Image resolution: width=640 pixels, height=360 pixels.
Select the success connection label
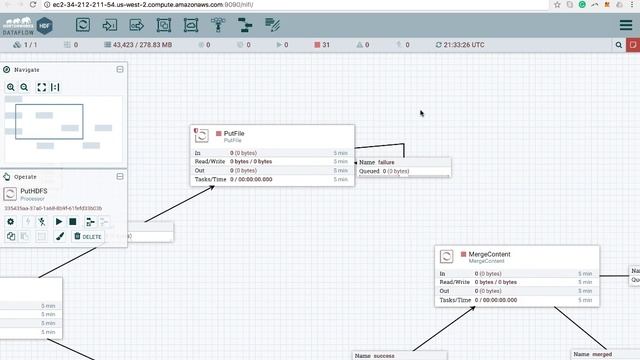pos(400,356)
